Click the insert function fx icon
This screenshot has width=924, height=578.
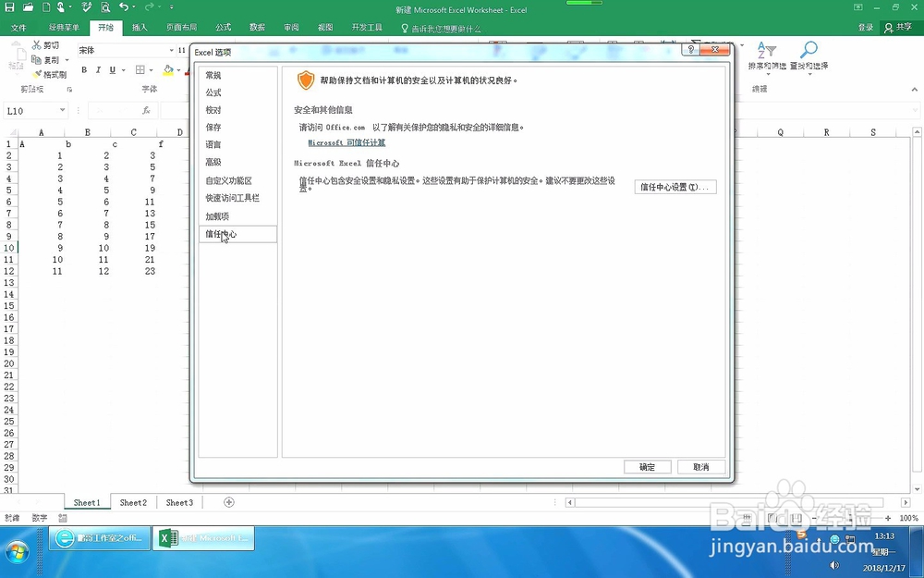(146, 110)
